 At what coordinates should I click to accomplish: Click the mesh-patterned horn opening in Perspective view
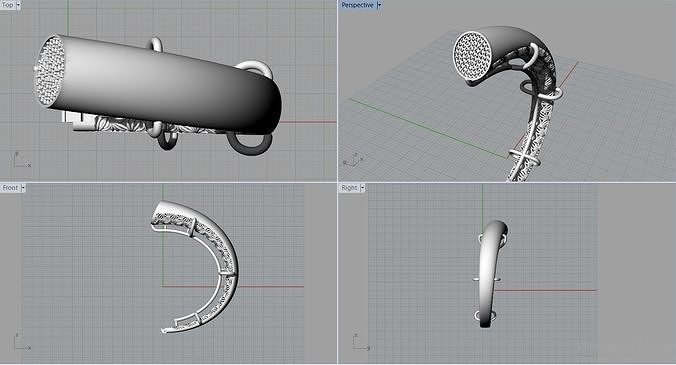pos(473,55)
